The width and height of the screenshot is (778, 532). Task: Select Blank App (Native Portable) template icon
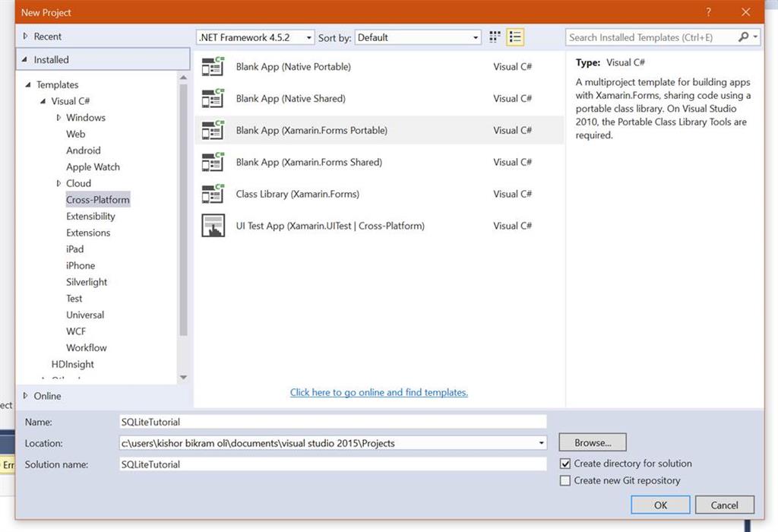213,67
